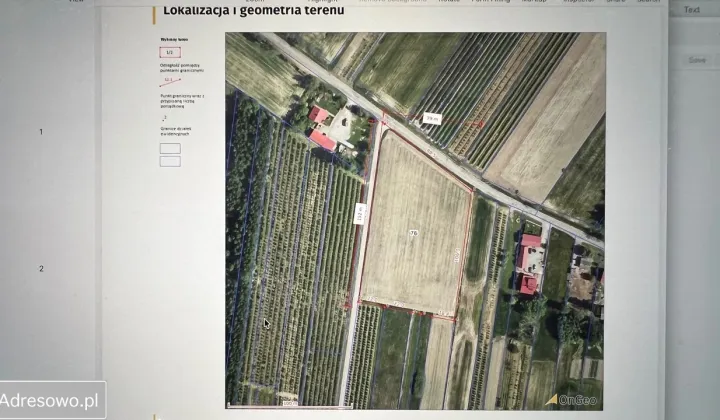Viewport: 720px width, 420px height.
Task: Click the 'Wybrany teren' legend title
Action: click(x=174, y=39)
